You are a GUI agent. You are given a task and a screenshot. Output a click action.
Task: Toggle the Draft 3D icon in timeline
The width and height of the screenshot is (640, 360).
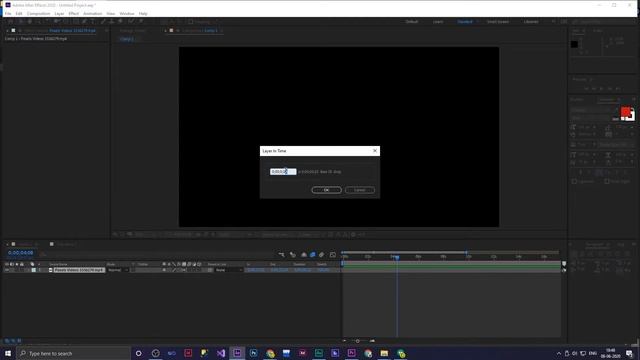(293, 255)
